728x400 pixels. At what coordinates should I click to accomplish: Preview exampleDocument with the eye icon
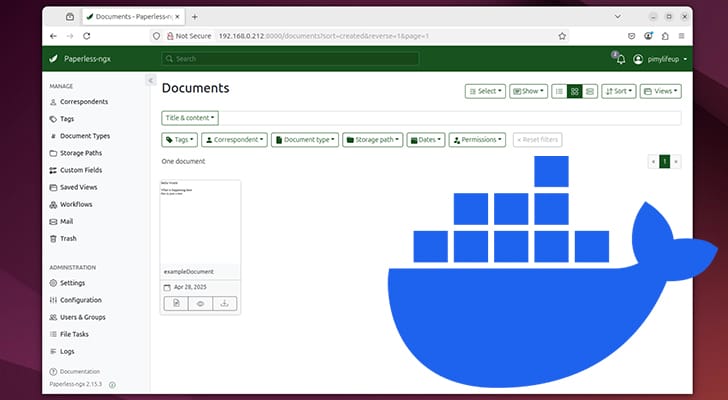coord(201,303)
